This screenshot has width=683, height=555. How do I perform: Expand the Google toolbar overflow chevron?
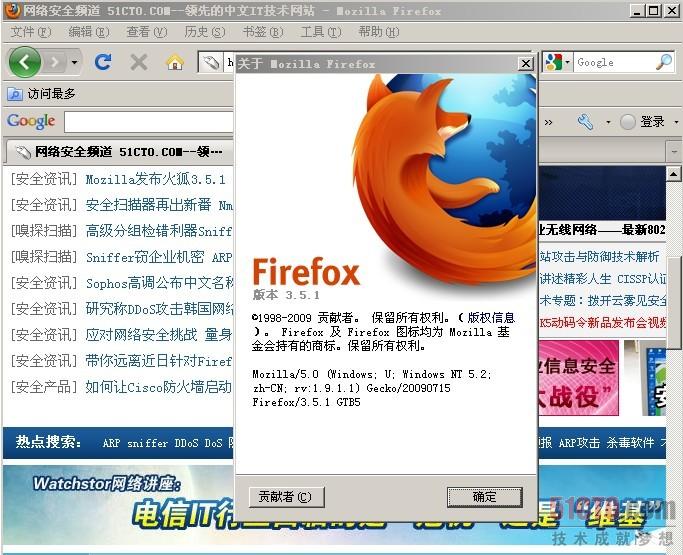[548, 122]
